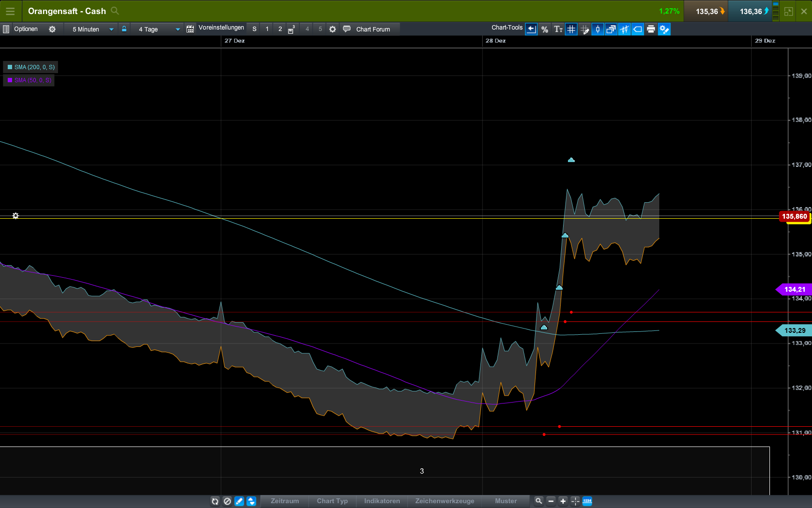812x508 pixels.
Task: Click the Optionen button
Action: tap(26, 29)
